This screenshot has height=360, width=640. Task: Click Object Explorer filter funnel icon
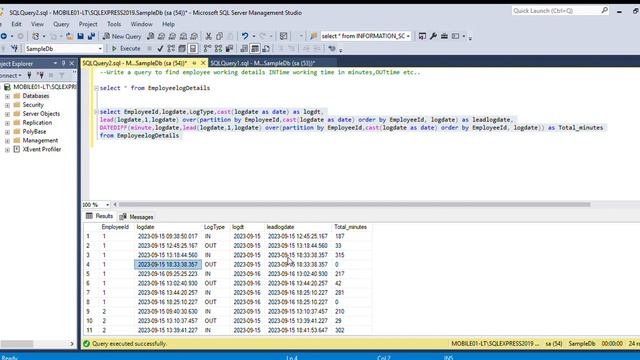62,75
